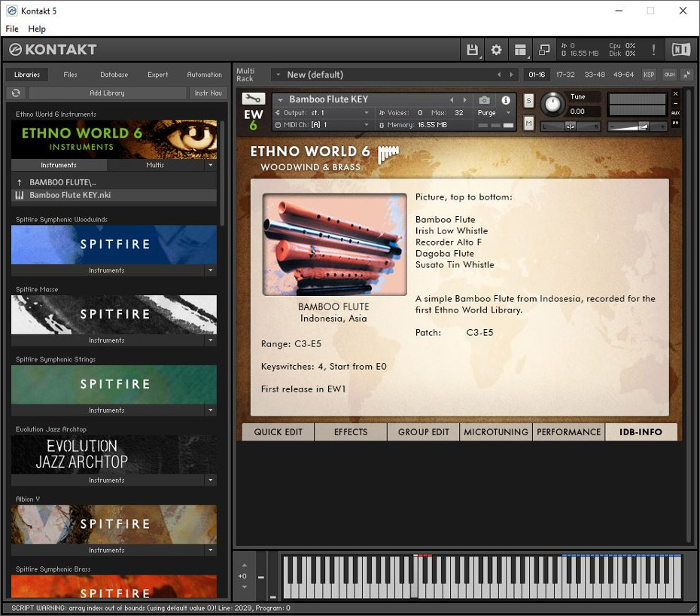Image resolution: width=700 pixels, height=616 pixels.
Task: Open instrument edit mode with the wrench icon
Action: pyautogui.click(x=253, y=99)
